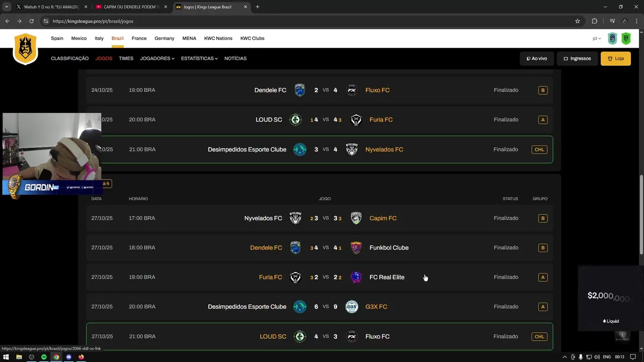Select the France league tab
Image resolution: width=644 pixels, height=362 pixels.
(x=139, y=38)
